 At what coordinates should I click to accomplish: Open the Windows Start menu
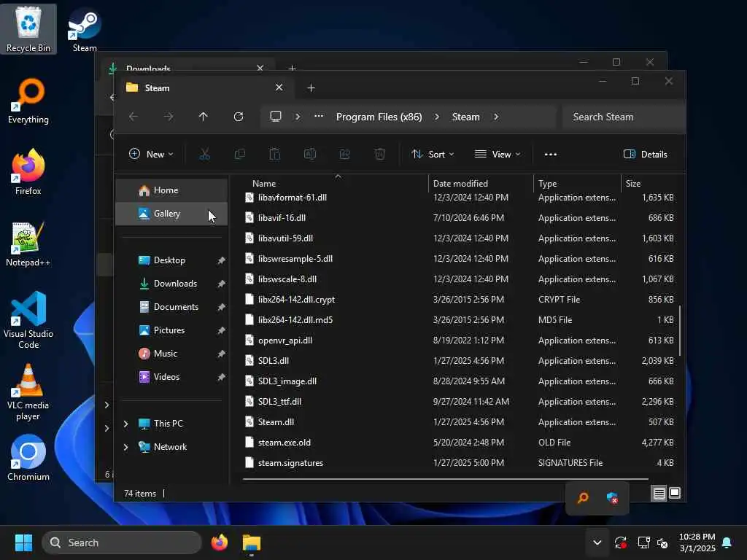(x=23, y=542)
